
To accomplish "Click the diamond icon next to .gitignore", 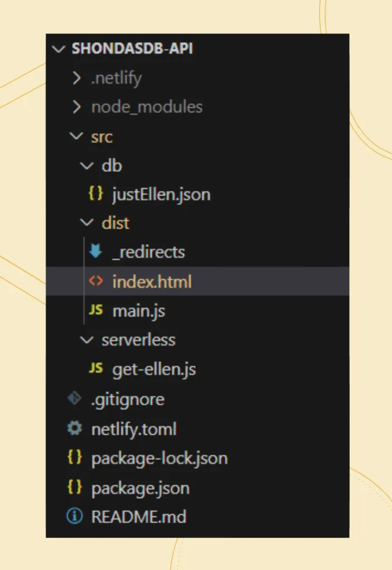I will pyautogui.click(x=75, y=399).
